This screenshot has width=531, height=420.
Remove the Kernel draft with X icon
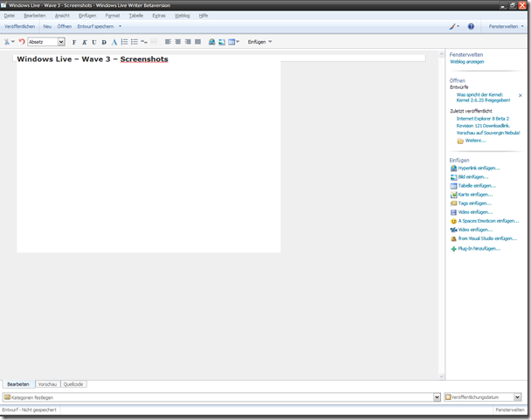(521, 95)
